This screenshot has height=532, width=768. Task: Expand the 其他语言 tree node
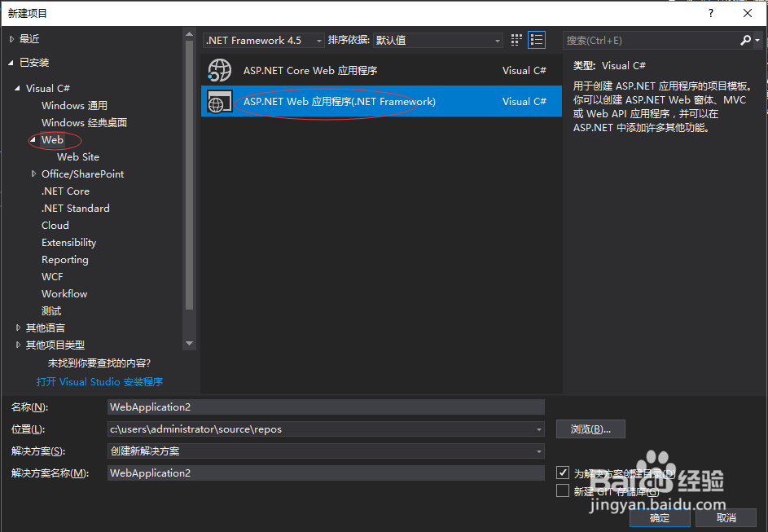tap(20, 328)
